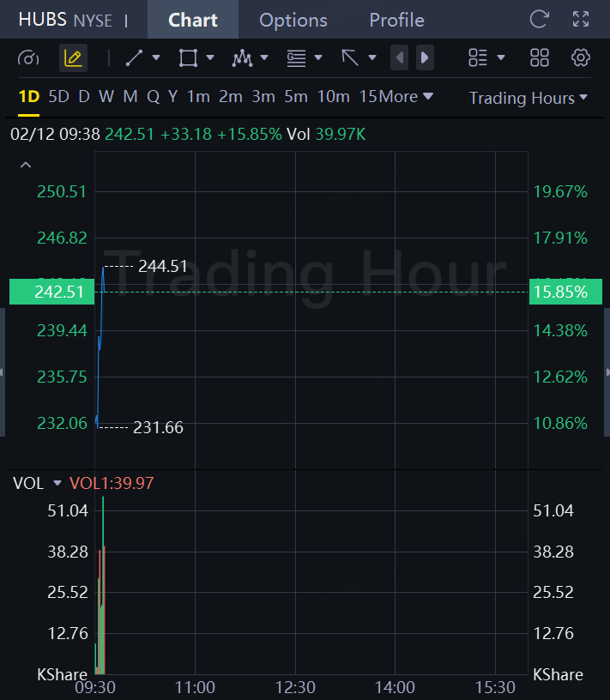Click the 15.85% percent change tag
The height and width of the screenshot is (700, 610).
pyautogui.click(x=565, y=292)
